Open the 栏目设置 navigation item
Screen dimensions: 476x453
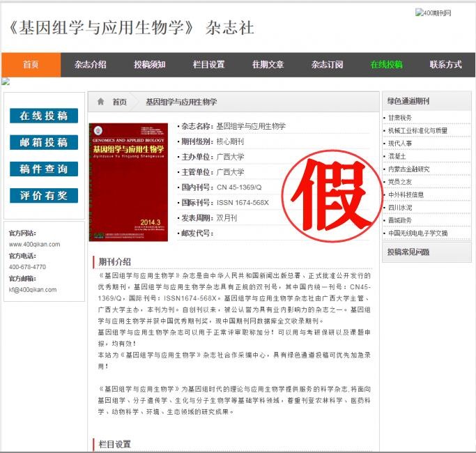209,65
